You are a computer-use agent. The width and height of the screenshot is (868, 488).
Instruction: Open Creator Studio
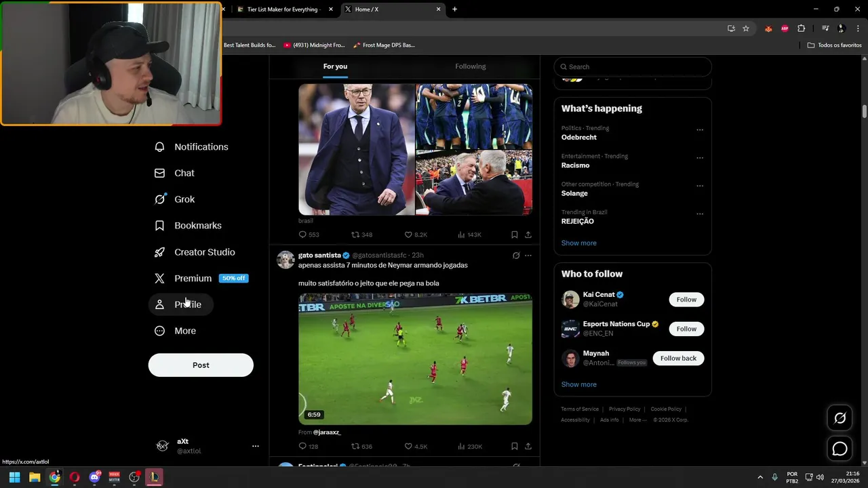click(x=195, y=252)
